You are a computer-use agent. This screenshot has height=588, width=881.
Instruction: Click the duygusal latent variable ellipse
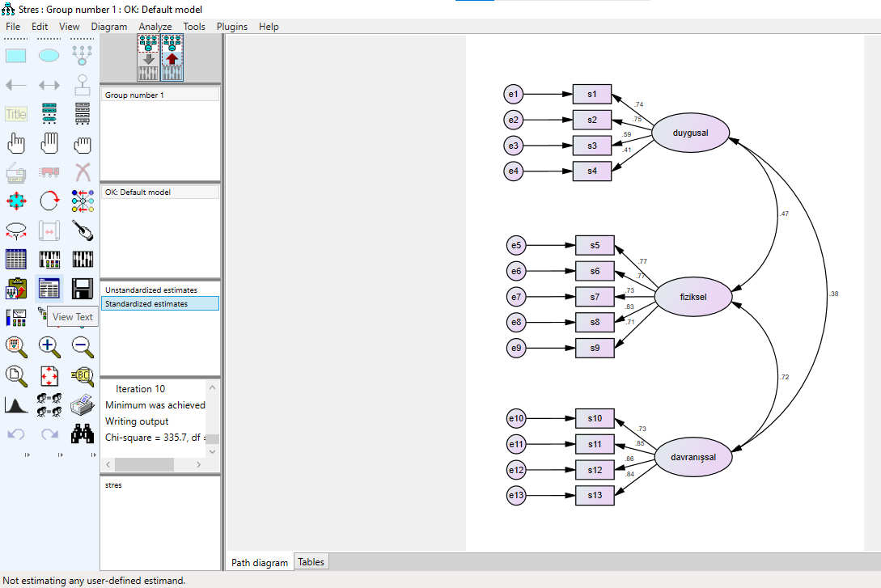pyautogui.click(x=690, y=133)
